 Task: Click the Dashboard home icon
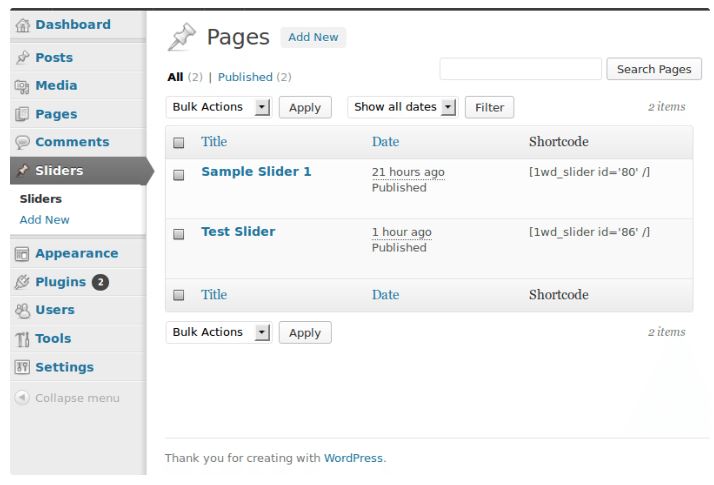coord(22,25)
